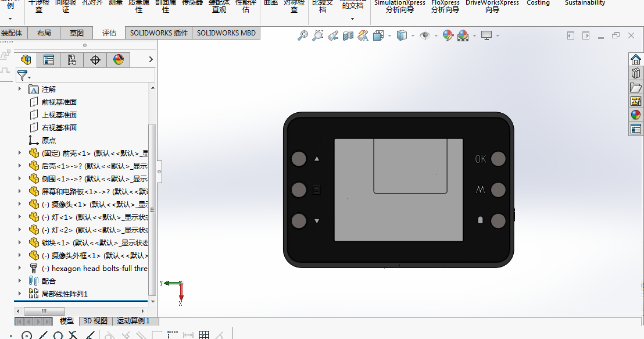Select hexagon head bolts component

(x=88, y=268)
